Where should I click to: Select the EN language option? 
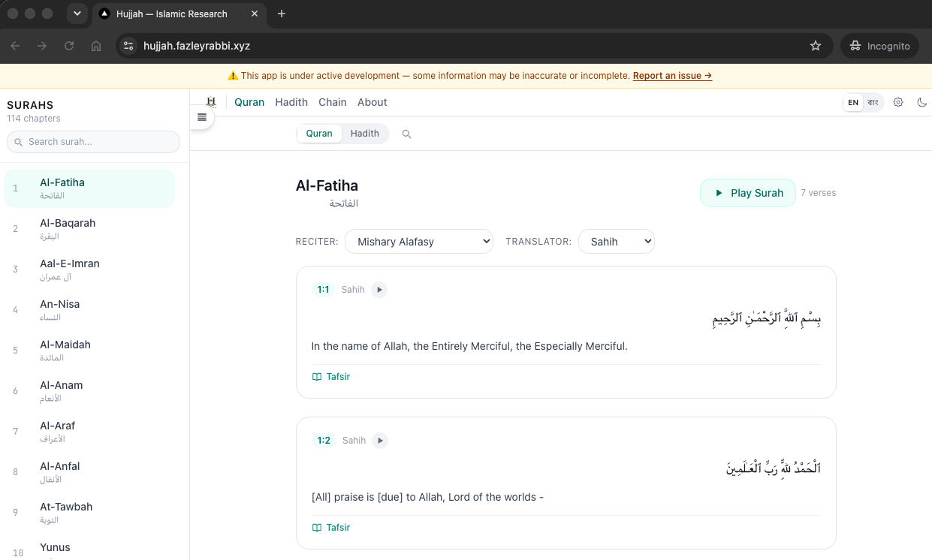click(x=853, y=103)
